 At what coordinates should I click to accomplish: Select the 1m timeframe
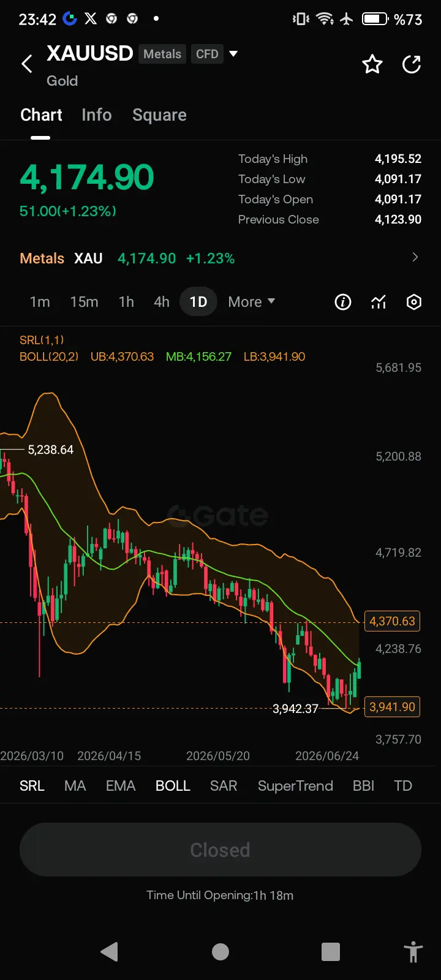click(40, 302)
